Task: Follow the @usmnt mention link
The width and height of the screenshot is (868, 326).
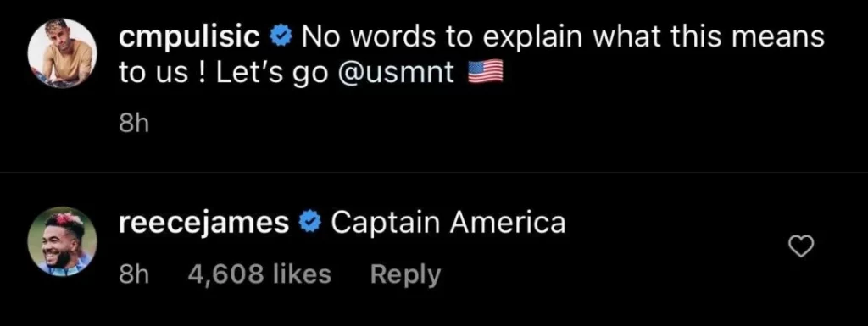Action: (x=396, y=74)
